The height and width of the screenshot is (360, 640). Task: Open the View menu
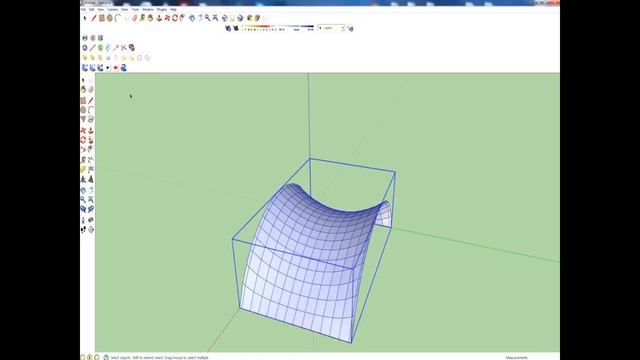click(x=100, y=9)
